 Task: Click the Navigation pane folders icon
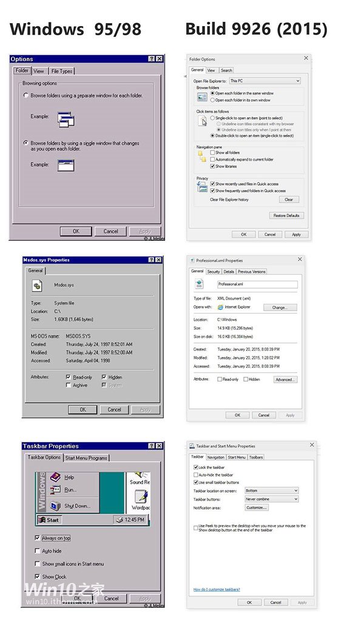(202, 155)
